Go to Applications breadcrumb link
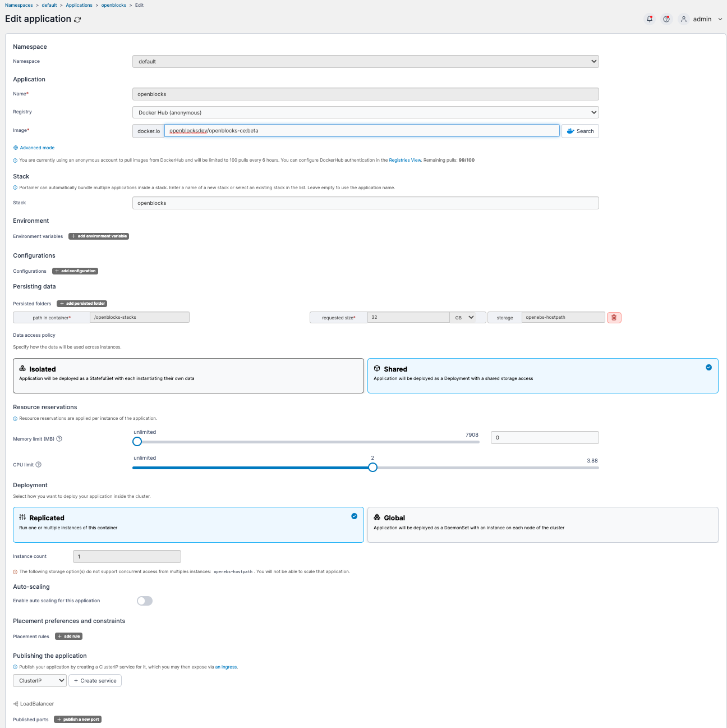The height and width of the screenshot is (728, 727). pyautogui.click(x=79, y=5)
